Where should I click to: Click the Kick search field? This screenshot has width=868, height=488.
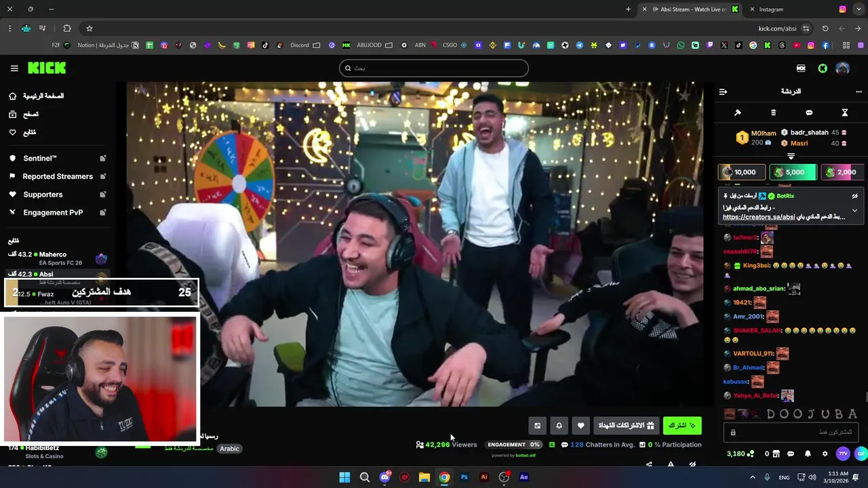[434, 68]
